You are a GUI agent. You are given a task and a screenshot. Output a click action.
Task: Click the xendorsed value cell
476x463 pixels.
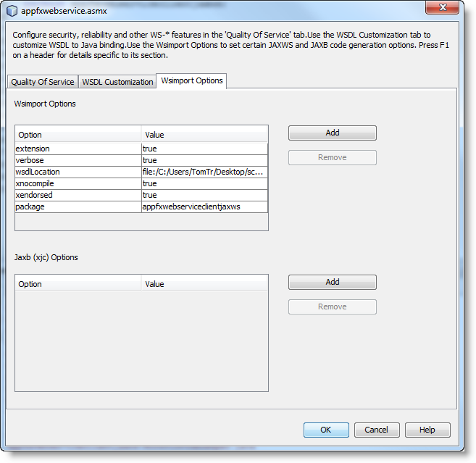pos(204,195)
